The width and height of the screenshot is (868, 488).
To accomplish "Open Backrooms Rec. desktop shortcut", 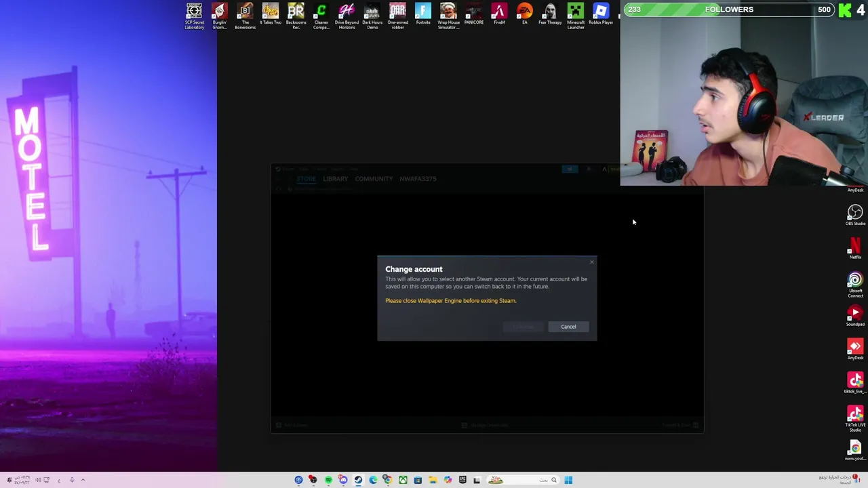I will (x=296, y=16).
